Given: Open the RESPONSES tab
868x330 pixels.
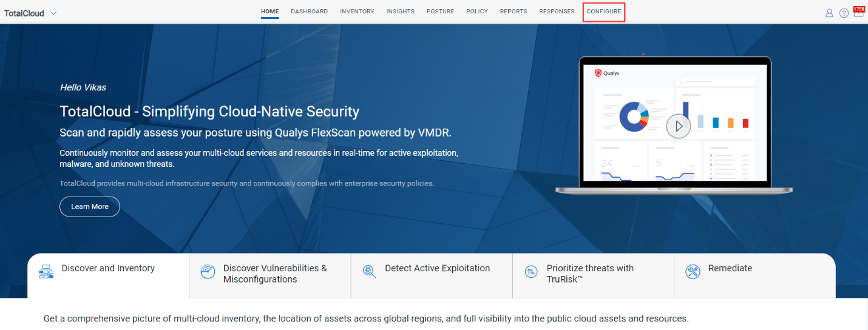Looking at the screenshot, I should click(557, 12).
